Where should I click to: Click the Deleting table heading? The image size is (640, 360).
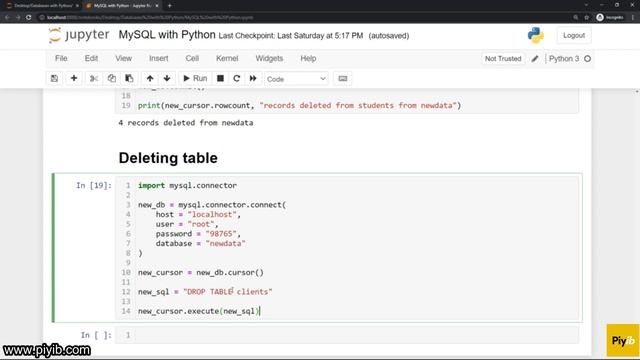(168, 158)
